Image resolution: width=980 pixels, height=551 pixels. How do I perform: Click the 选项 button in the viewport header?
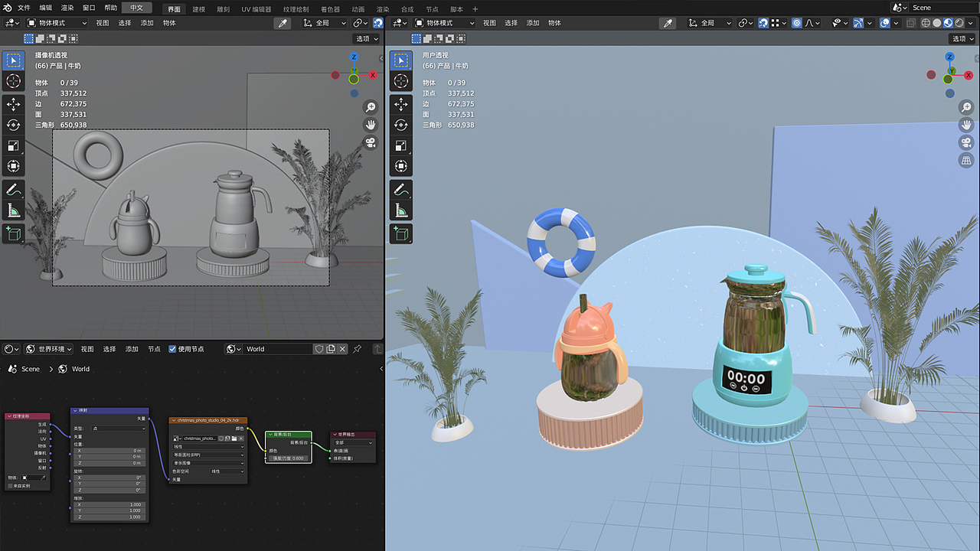tap(365, 38)
